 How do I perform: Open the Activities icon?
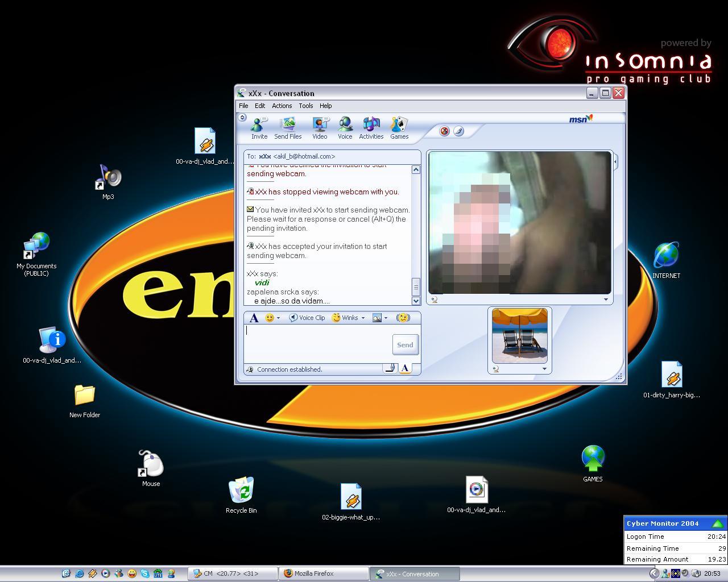[371, 128]
